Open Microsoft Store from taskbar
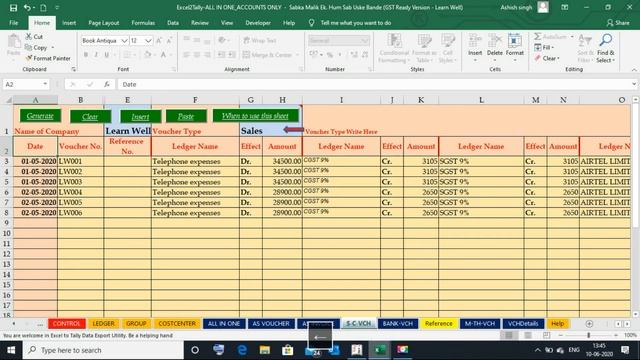This screenshot has height=360, width=640. (x=288, y=350)
